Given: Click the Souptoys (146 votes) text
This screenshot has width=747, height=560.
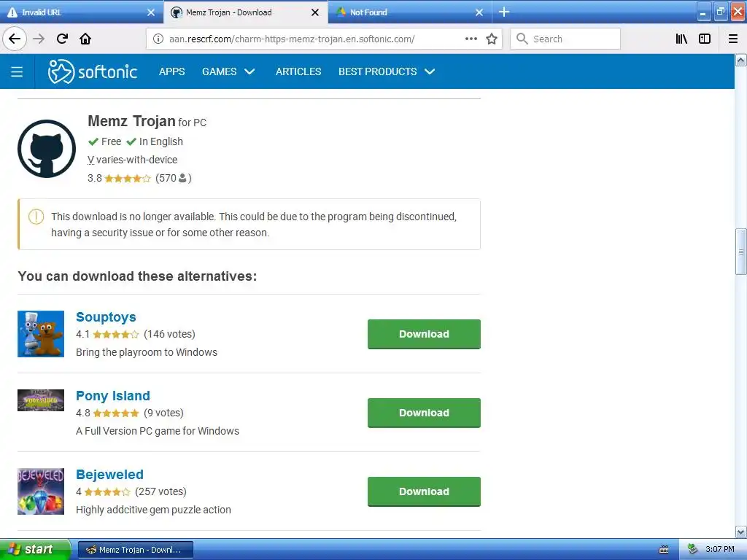Looking at the screenshot, I should [169, 334].
